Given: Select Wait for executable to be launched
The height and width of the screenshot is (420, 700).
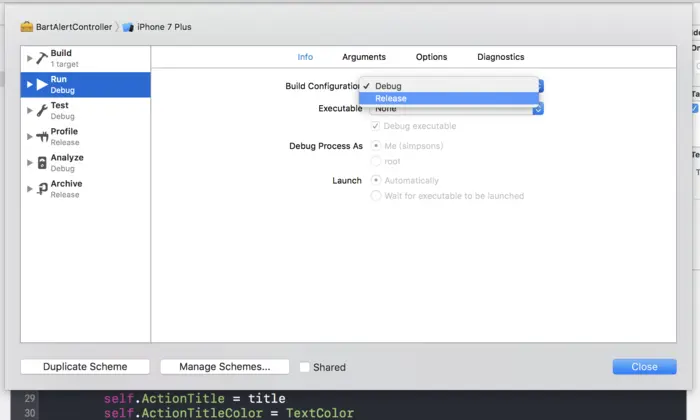Looking at the screenshot, I should [x=376, y=195].
